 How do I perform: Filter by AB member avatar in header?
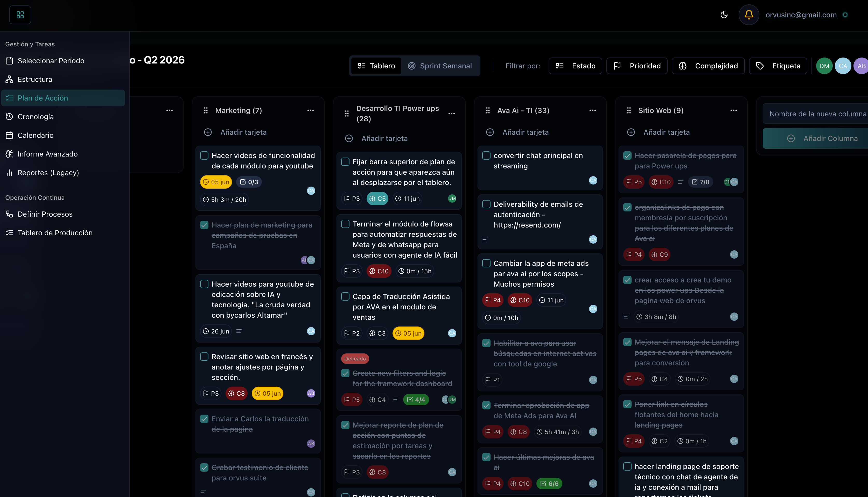861,66
